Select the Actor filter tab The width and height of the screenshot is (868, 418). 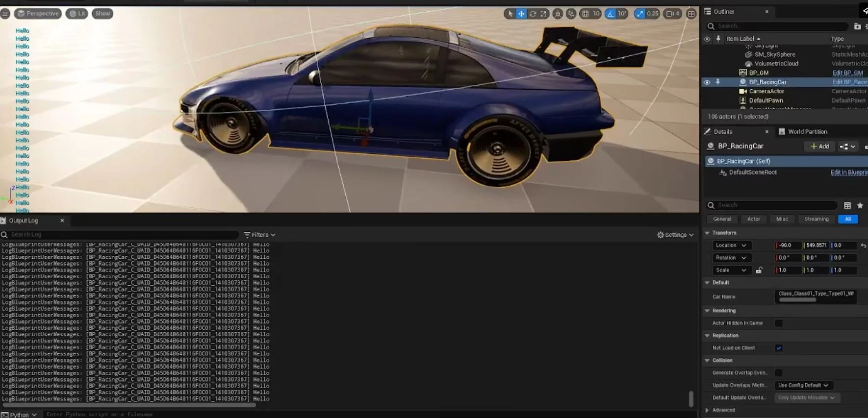(754, 219)
